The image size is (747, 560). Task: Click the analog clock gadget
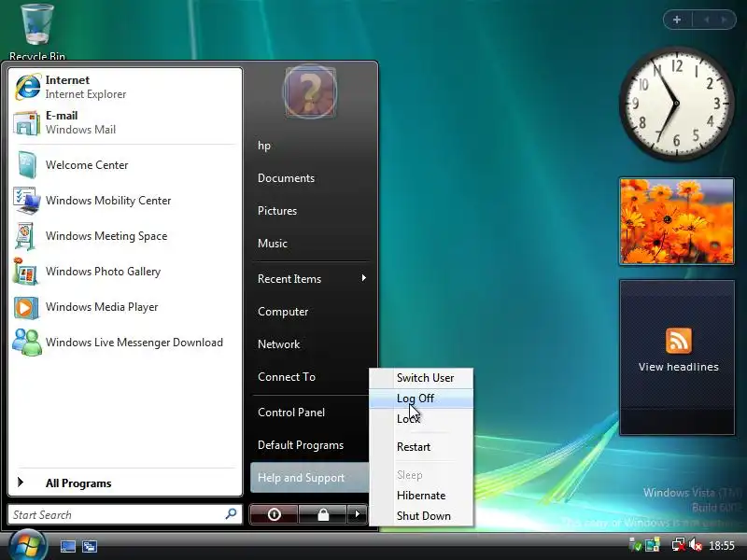click(676, 104)
